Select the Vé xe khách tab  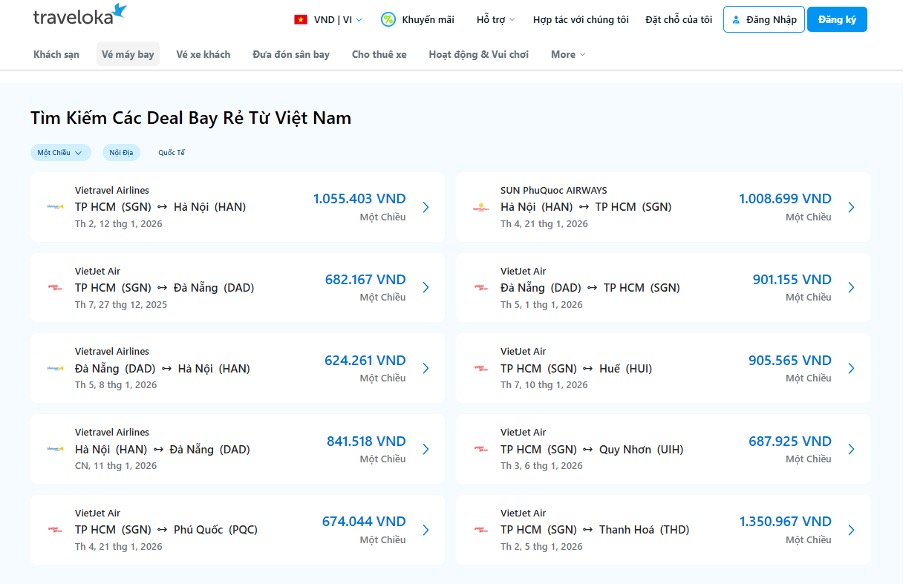(x=203, y=54)
